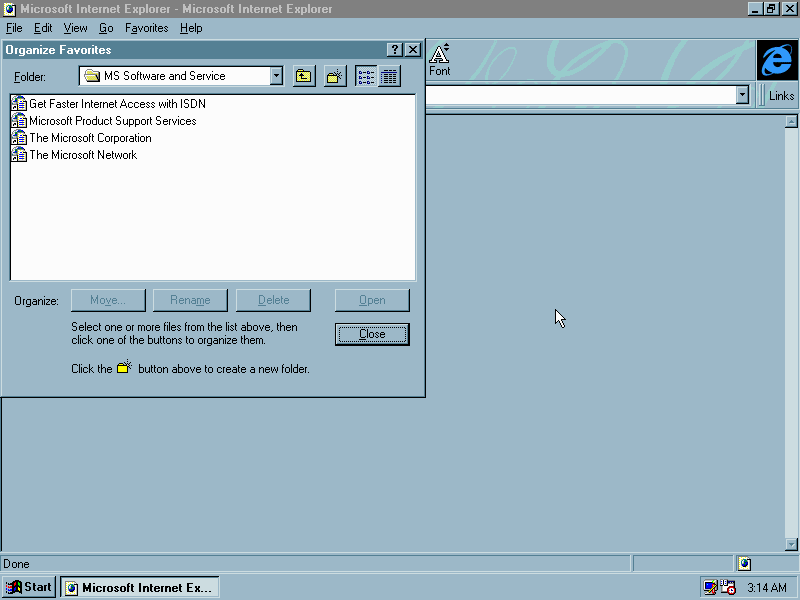Open the View menu
Screen dimensions: 800x600
coord(76,28)
